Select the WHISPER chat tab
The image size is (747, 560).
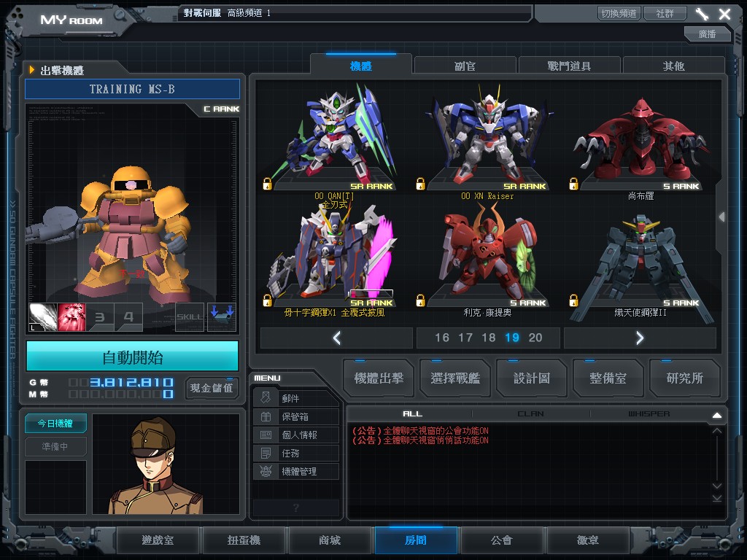click(x=649, y=414)
